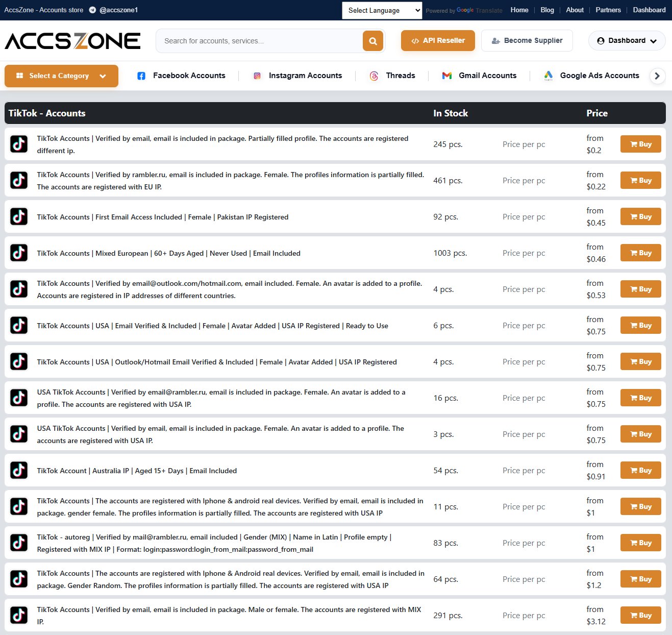This screenshot has height=635, width=672.
Task: Click the search for accounts input field
Action: coord(259,41)
